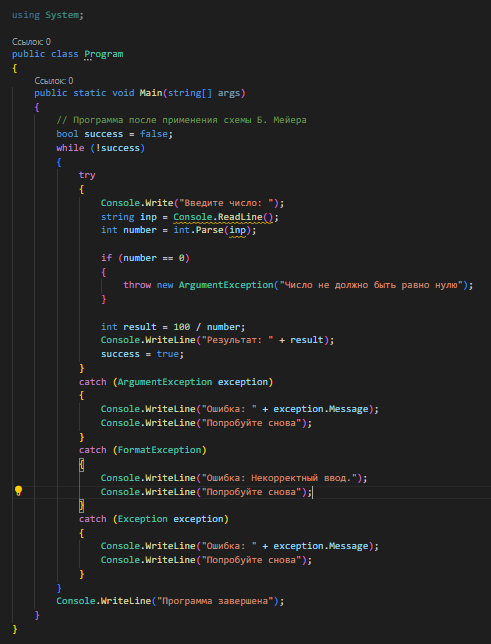Click the underlined 'inp' argument in int.Parse

tap(237, 230)
